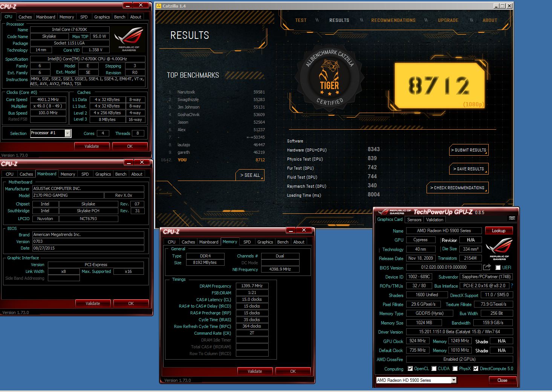Maximize the Catzilla 1.4 window
This screenshot has width=552, height=392.
click(x=503, y=6)
